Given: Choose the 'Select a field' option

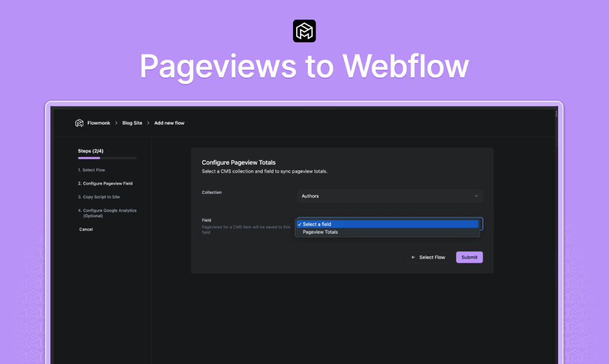Looking at the screenshot, I should [x=387, y=224].
